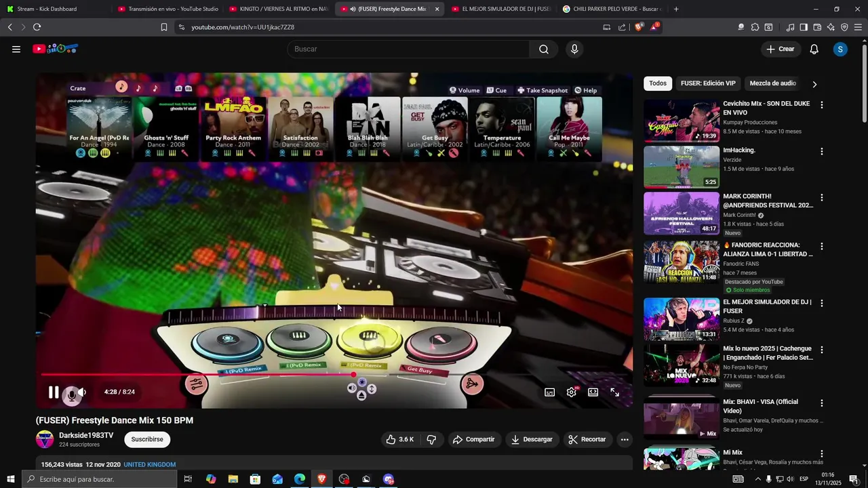Reload the page

coord(37,27)
